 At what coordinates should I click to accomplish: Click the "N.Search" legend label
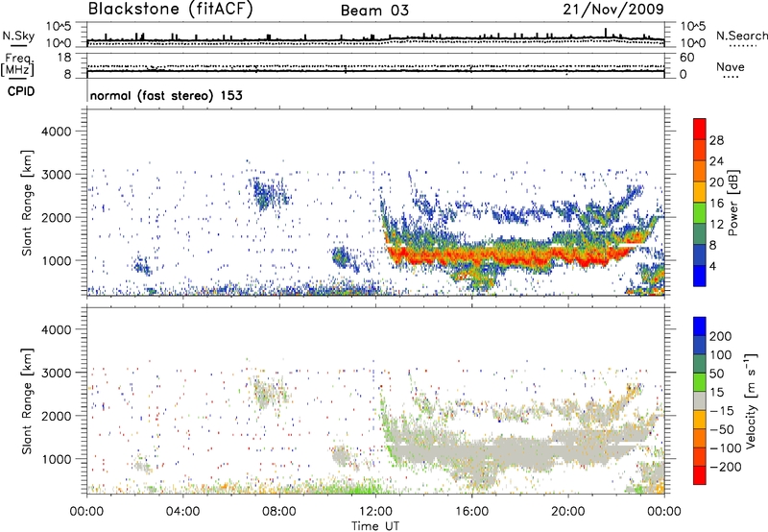click(741, 36)
